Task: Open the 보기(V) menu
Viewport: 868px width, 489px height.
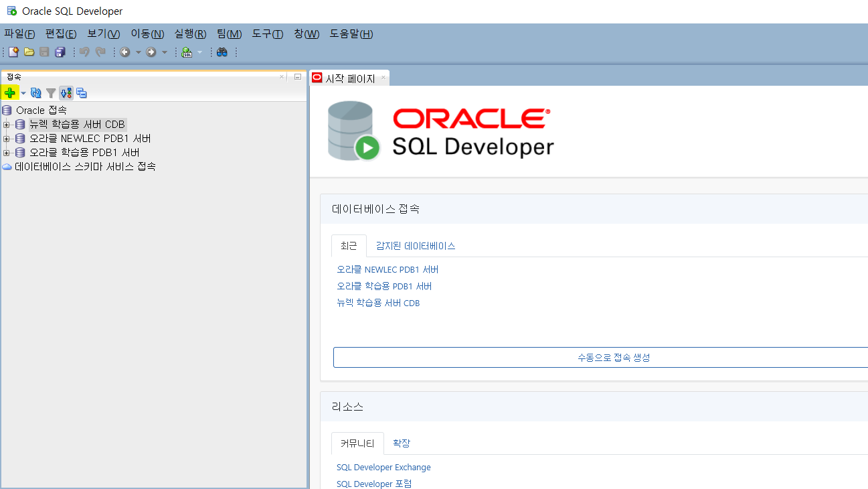Action: pos(104,34)
